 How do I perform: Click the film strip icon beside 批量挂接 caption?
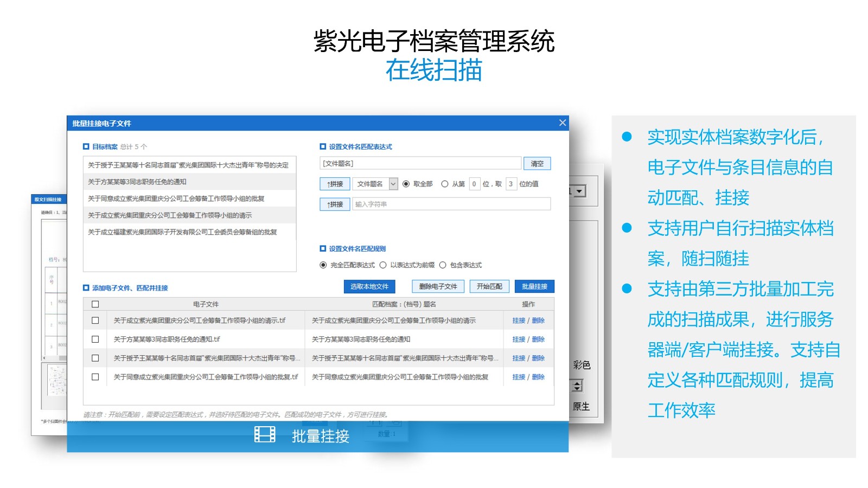coord(265,435)
